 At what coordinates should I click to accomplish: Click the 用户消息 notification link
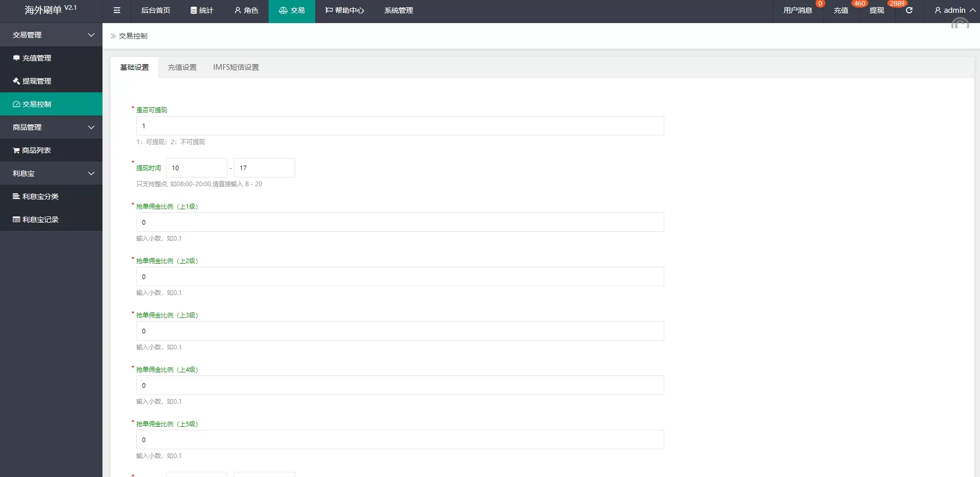click(798, 10)
